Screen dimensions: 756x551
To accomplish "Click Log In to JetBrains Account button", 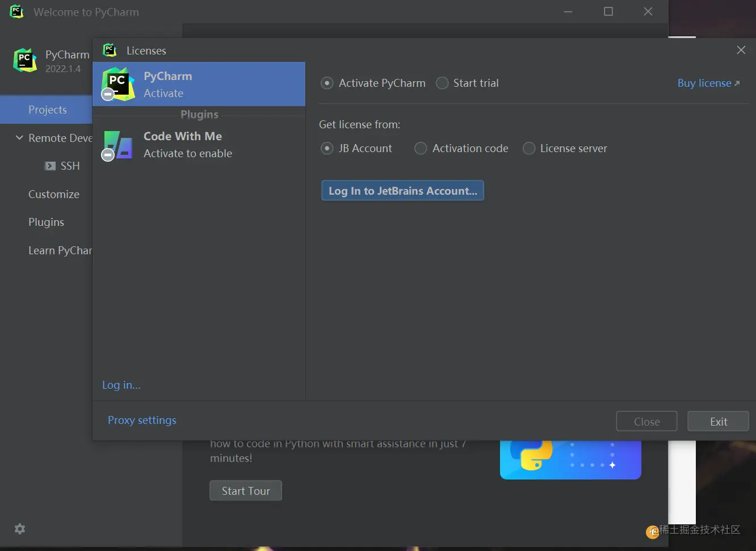I will click(x=402, y=191).
